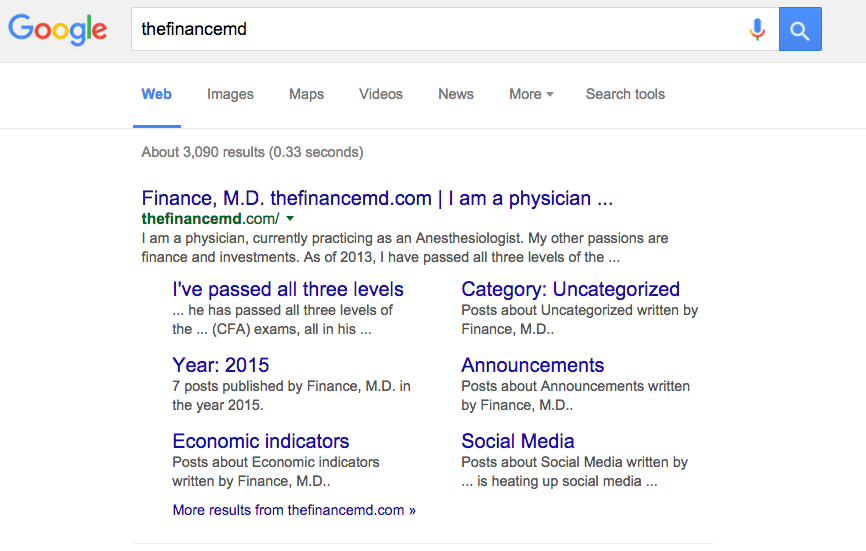Open the I've passed all three levels sitelink
Image resolution: width=866 pixels, height=551 pixels.
pyautogui.click(x=288, y=289)
